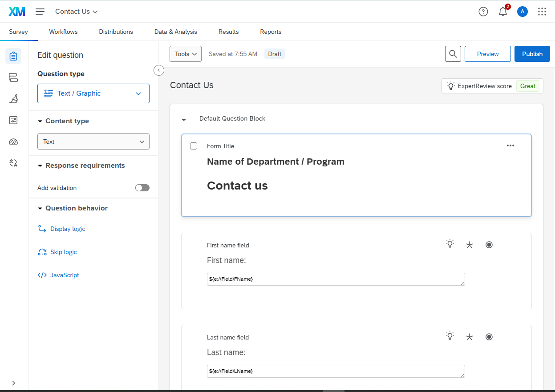Open Survey options icon in left sidebar

pyautogui.click(x=13, y=120)
